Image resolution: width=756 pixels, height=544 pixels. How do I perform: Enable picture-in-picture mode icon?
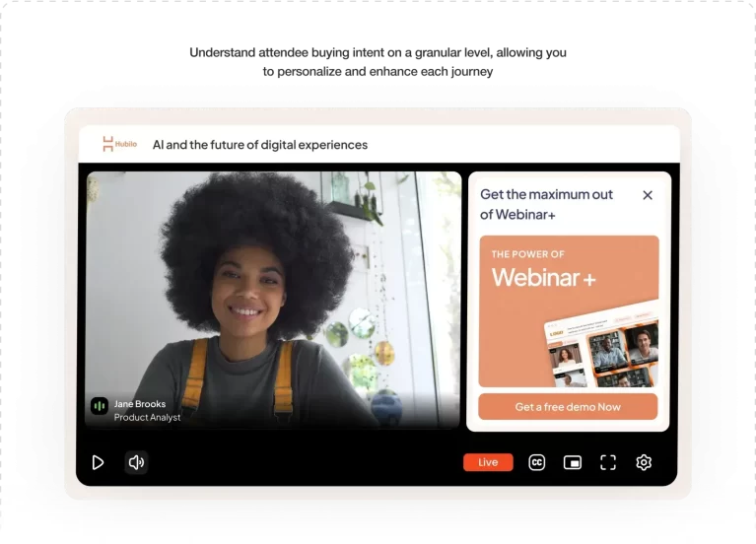coord(573,462)
